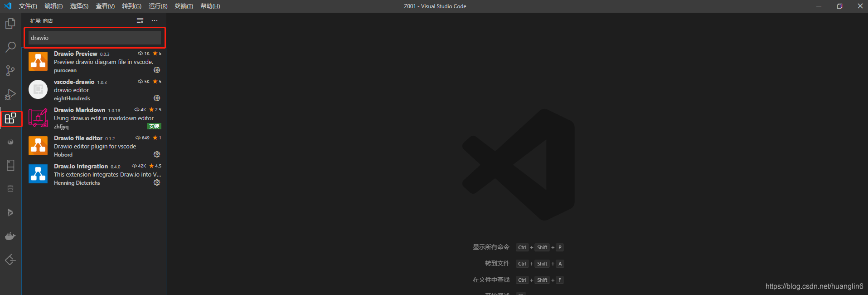Click the Drawio file editor extension logo
Screen dimensions: 868x295
[x=38, y=146]
